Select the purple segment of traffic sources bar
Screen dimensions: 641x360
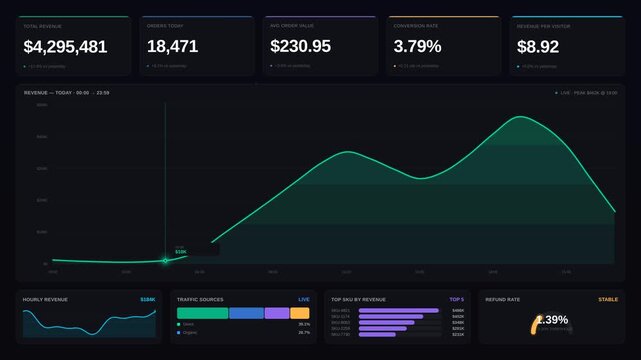pos(277,313)
